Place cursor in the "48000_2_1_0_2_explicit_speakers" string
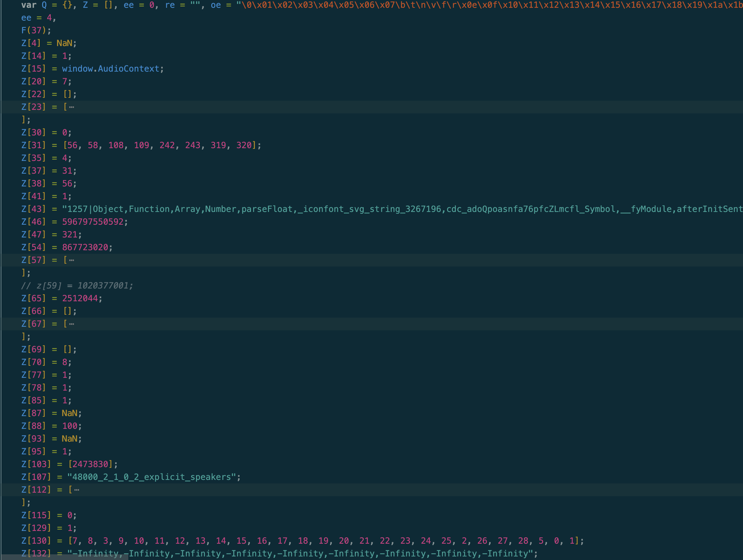Viewport: 743px width, 560px height. (152, 477)
